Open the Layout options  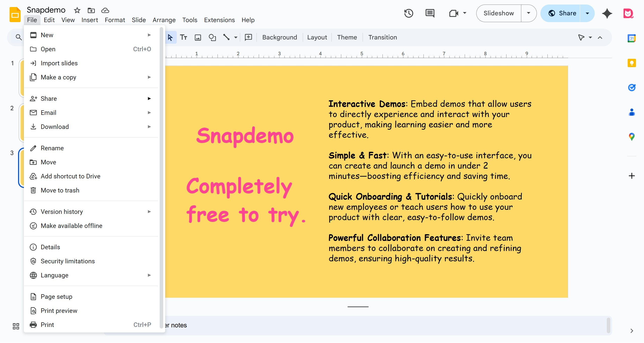[x=317, y=37]
